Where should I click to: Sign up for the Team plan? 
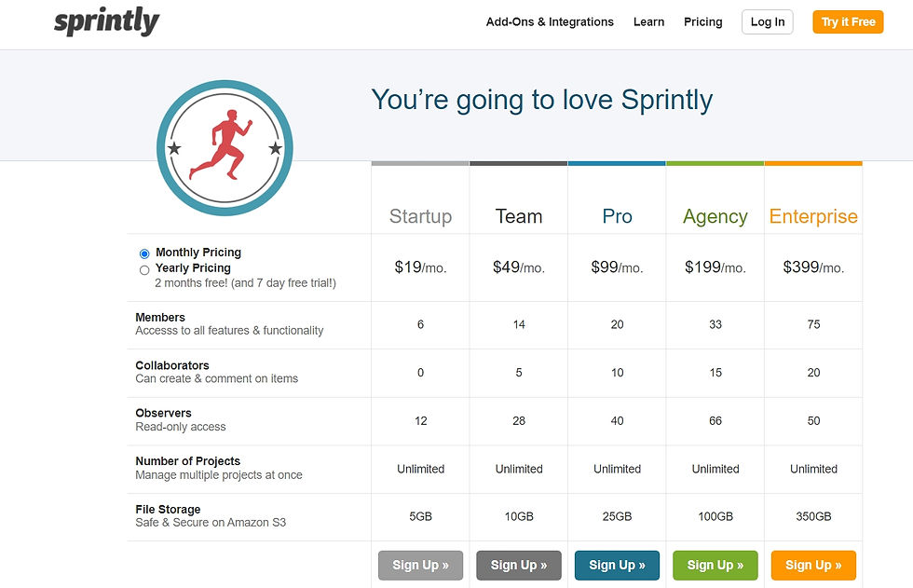coord(519,566)
